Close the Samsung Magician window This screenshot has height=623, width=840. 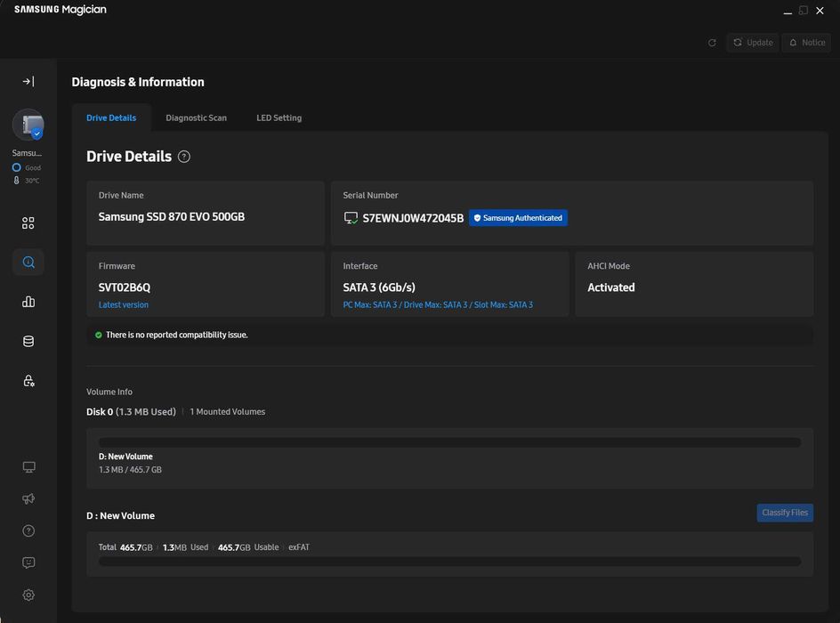[x=820, y=11]
